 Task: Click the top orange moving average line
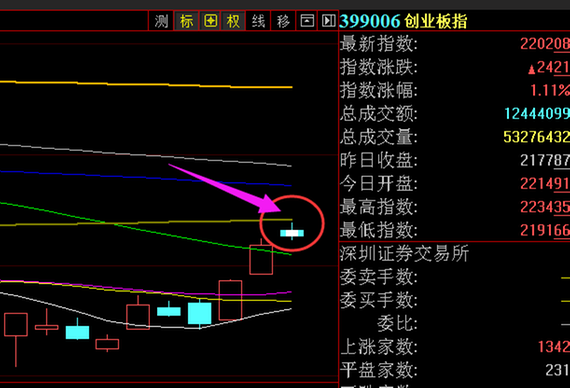coord(145,84)
